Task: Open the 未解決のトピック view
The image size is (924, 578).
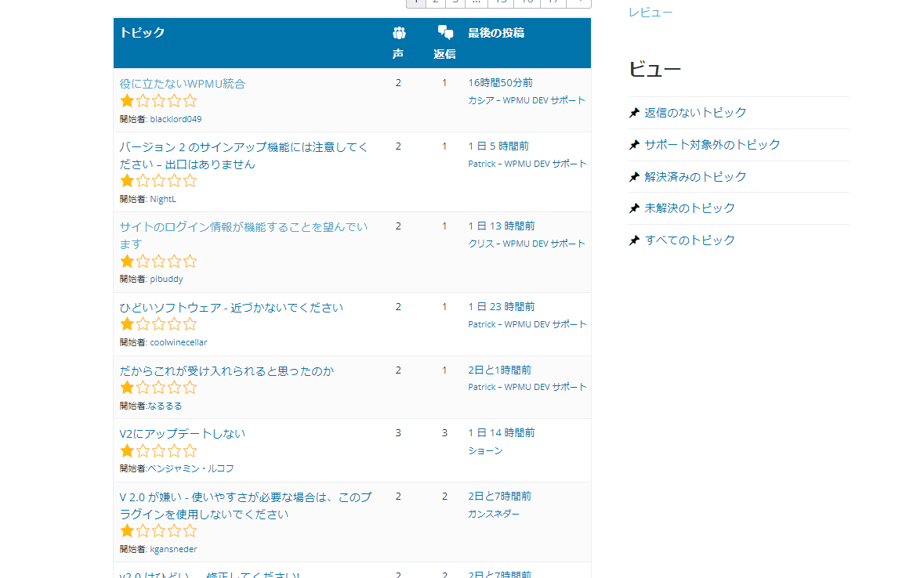Action: pos(690,208)
